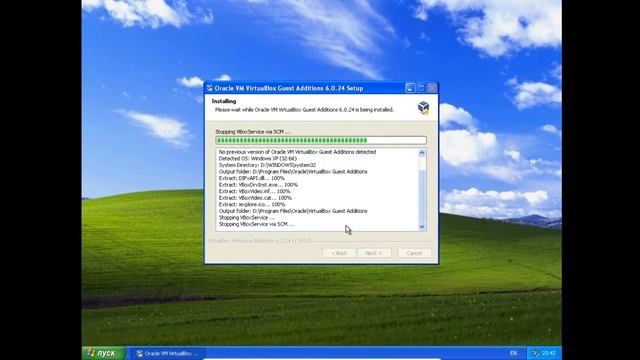The width and height of the screenshot is (640, 360).
Task: Open the Пуск start menu
Action: click(103, 353)
